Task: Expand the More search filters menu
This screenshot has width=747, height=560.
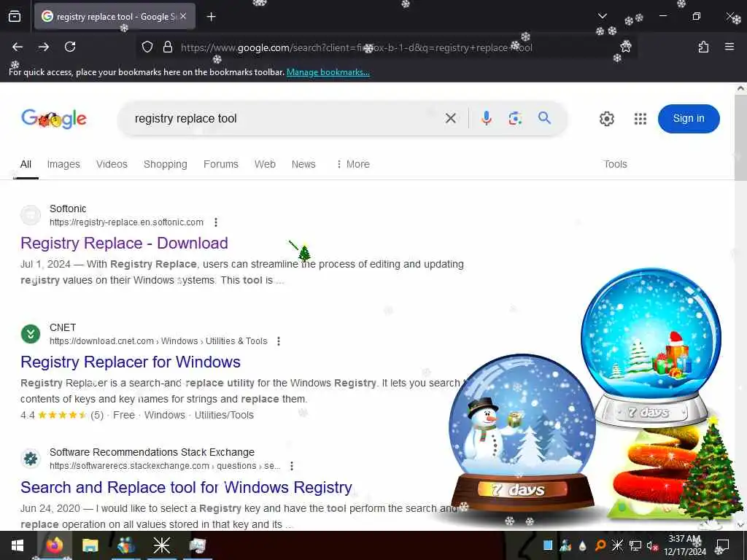Action: 353,164
